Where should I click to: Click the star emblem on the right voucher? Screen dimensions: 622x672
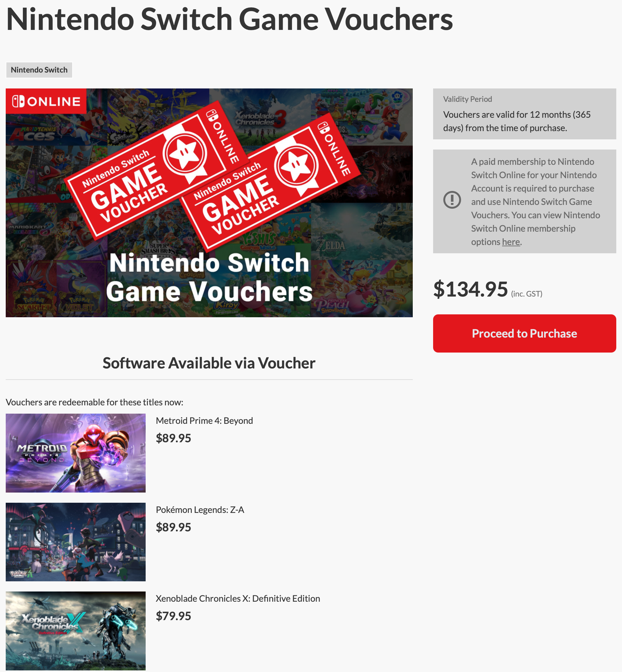point(296,166)
